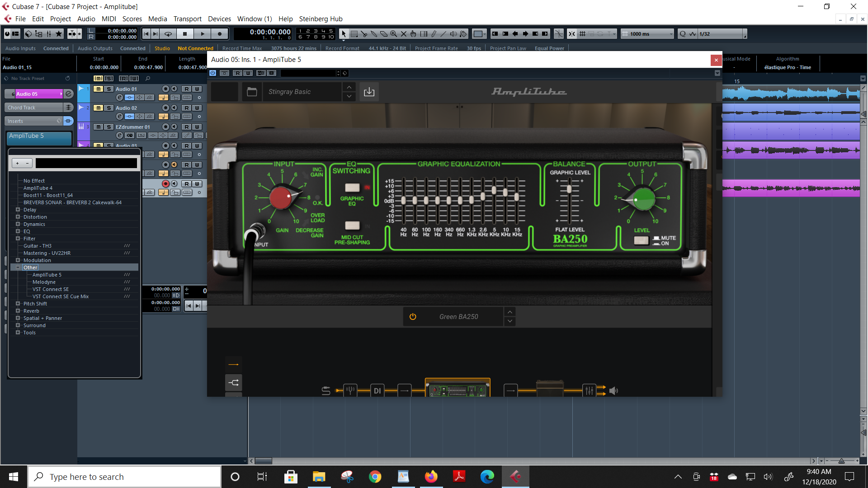Open the MIDI menu
Image resolution: width=868 pixels, height=488 pixels.
[109, 19]
